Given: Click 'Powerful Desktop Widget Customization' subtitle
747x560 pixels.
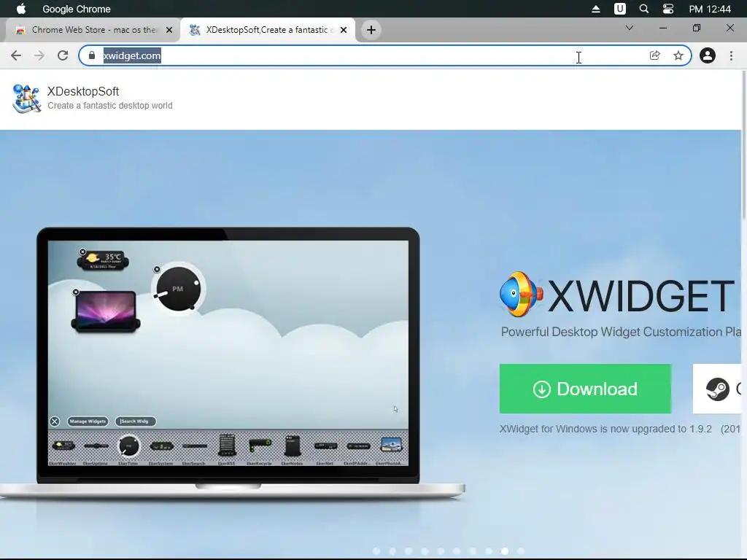Looking at the screenshot, I should pos(621,332).
